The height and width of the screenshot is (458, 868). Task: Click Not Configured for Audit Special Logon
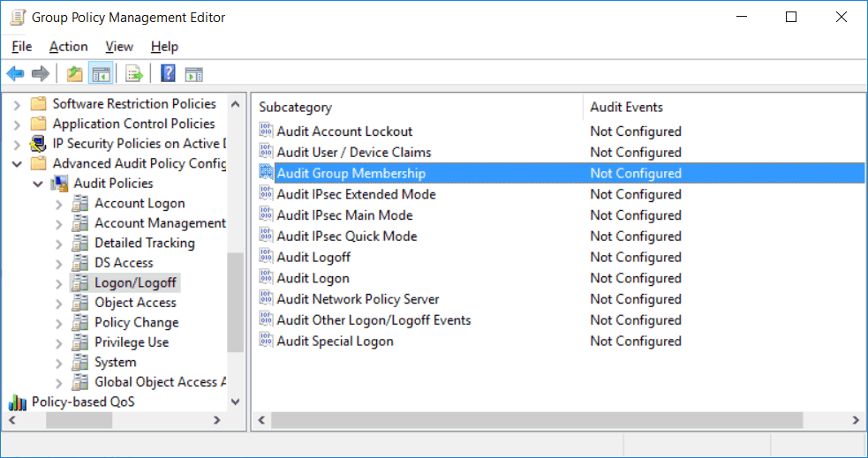(636, 341)
